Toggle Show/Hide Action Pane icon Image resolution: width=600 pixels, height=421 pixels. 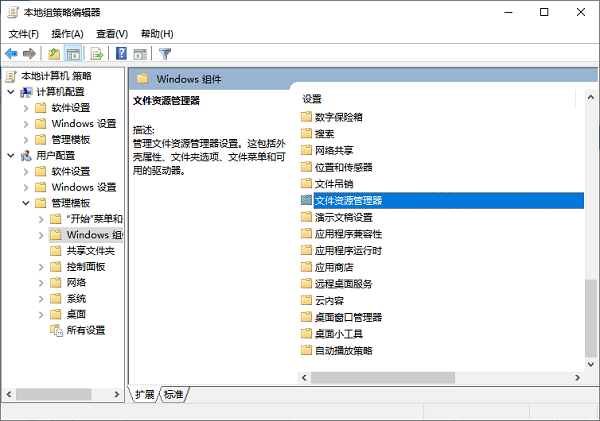(140, 54)
